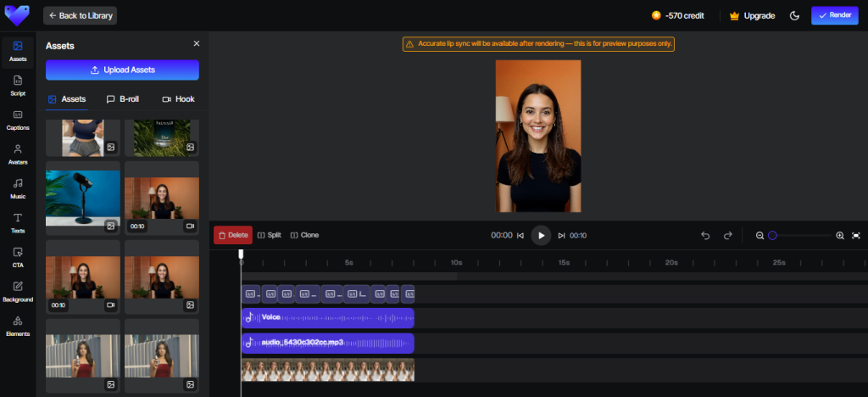The width and height of the screenshot is (868, 397).
Task: Open the Texts sidebar panel
Action: [x=18, y=223]
